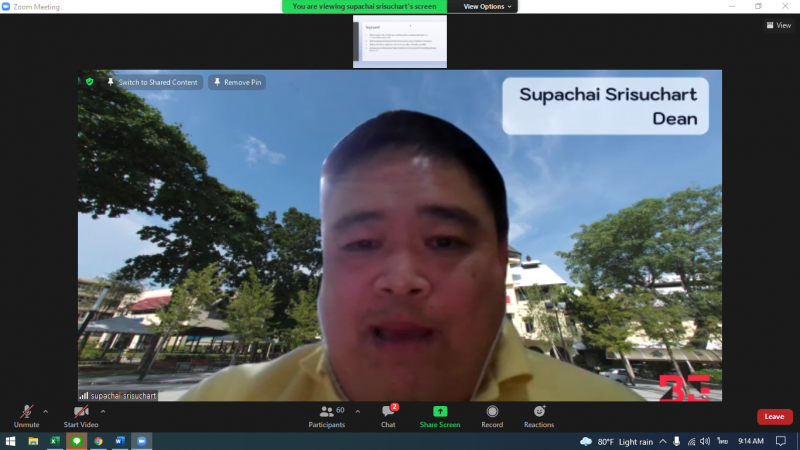The height and width of the screenshot is (450, 800).
Task: Open File Explorer from the taskbar
Action: (33, 441)
